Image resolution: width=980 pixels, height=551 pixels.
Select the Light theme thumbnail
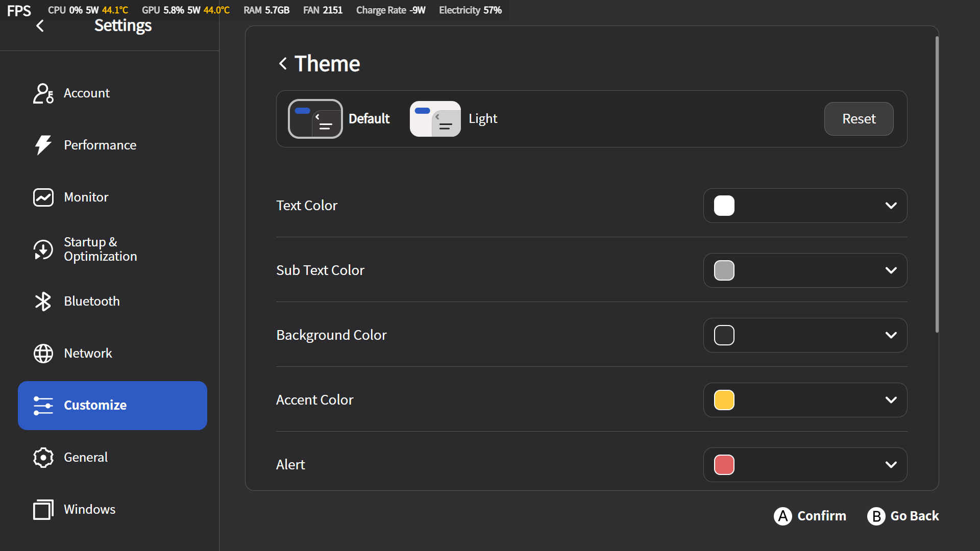pos(435,119)
